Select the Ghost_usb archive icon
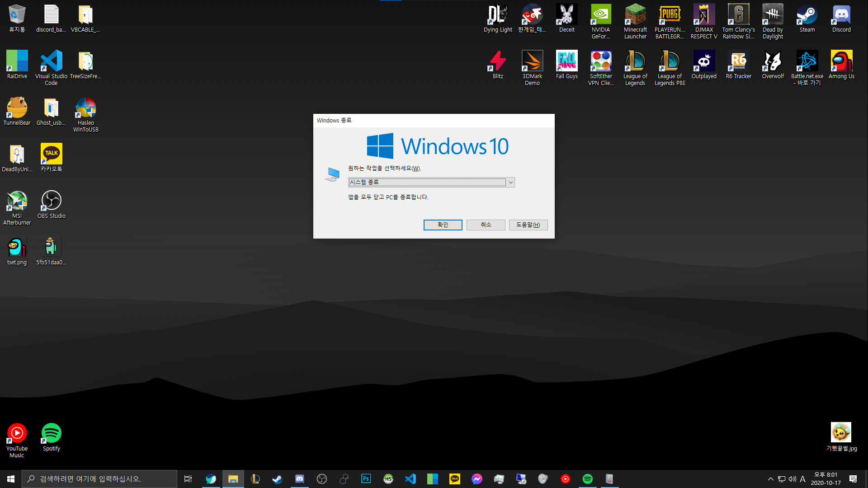 51,112
